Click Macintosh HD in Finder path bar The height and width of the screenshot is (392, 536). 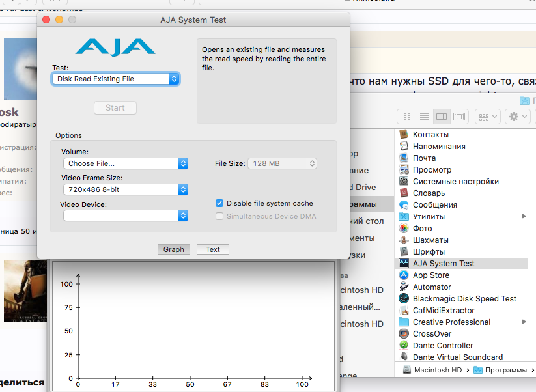(432, 370)
